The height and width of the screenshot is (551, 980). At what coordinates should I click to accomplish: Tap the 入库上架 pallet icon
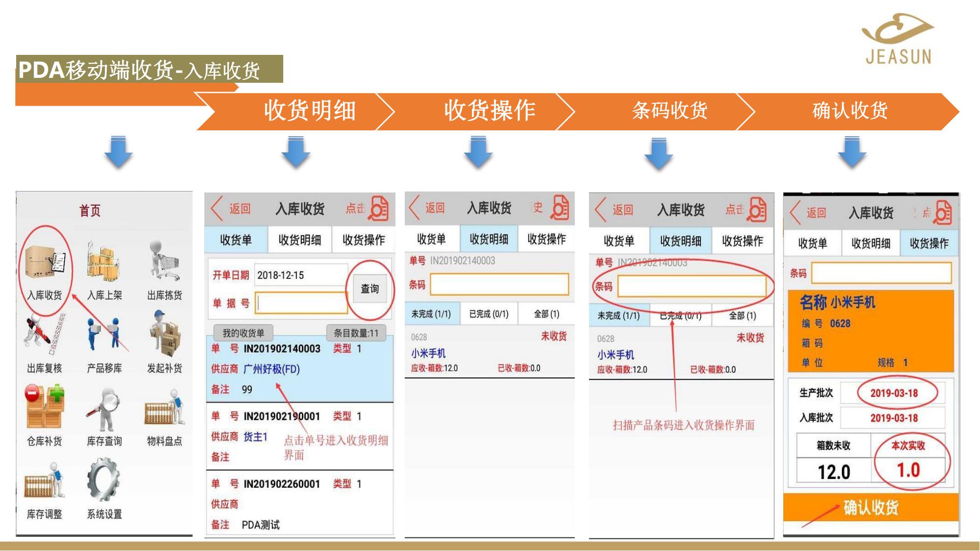point(104,262)
